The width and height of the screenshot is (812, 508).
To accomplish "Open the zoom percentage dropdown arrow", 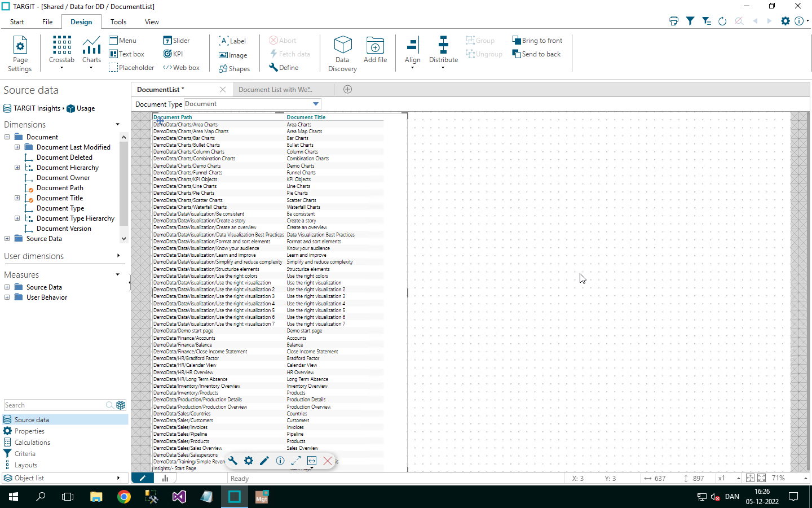I will (x=805, y=478).
